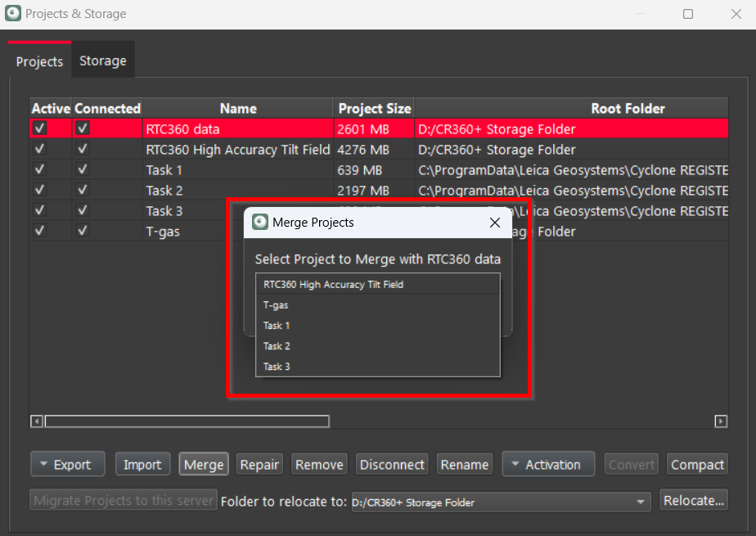Close the Merge Projects dialog
Viewport: 756px width, 536px height.
[494, 223]
